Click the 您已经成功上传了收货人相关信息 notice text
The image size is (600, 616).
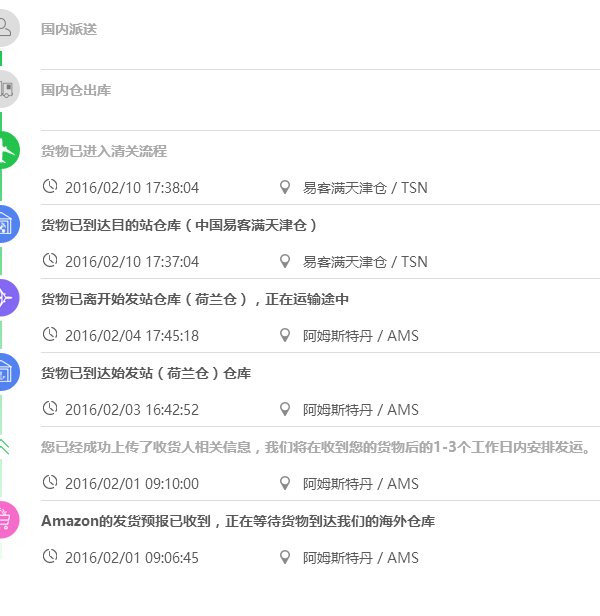(x=320, y=447)
